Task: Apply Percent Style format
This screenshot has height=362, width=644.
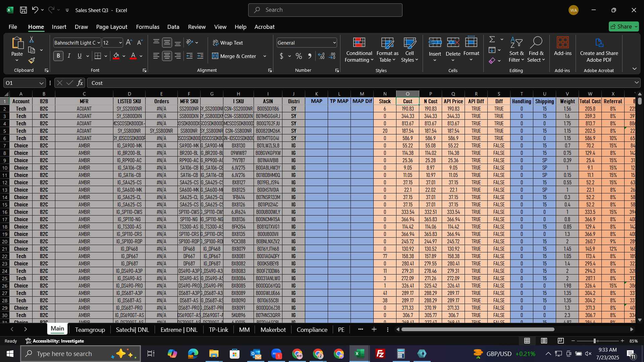Action: pyautogui.click(x=299, y=56)
